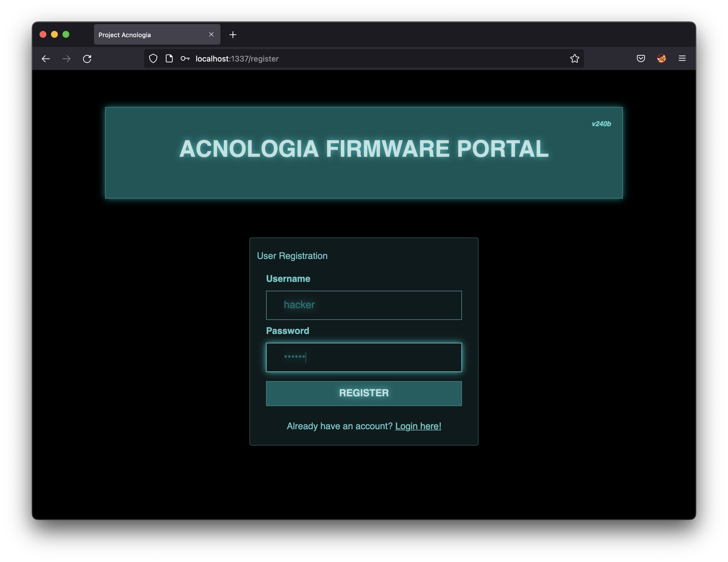Click the browser back arrow
Viewport: 728px width, 562px height.
click(x=46, y=59)
